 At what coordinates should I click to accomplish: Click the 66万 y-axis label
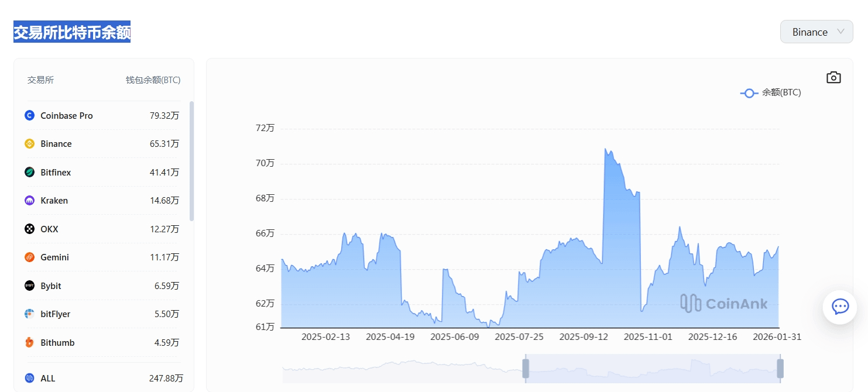click(x=265, y=233)
